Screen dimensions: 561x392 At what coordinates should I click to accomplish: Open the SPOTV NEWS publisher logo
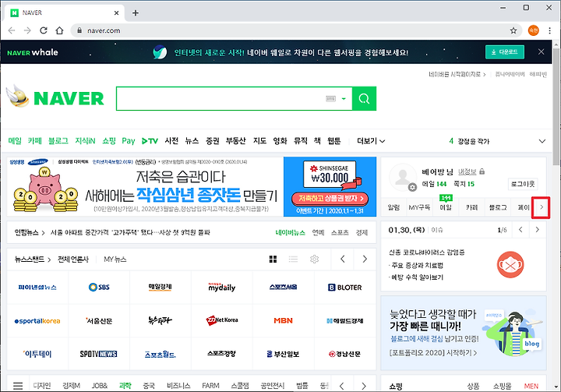(98, 354)
